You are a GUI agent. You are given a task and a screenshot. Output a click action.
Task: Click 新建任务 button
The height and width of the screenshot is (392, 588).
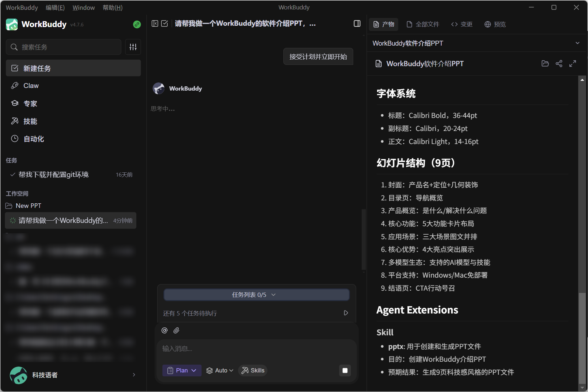tap(73, 68)
